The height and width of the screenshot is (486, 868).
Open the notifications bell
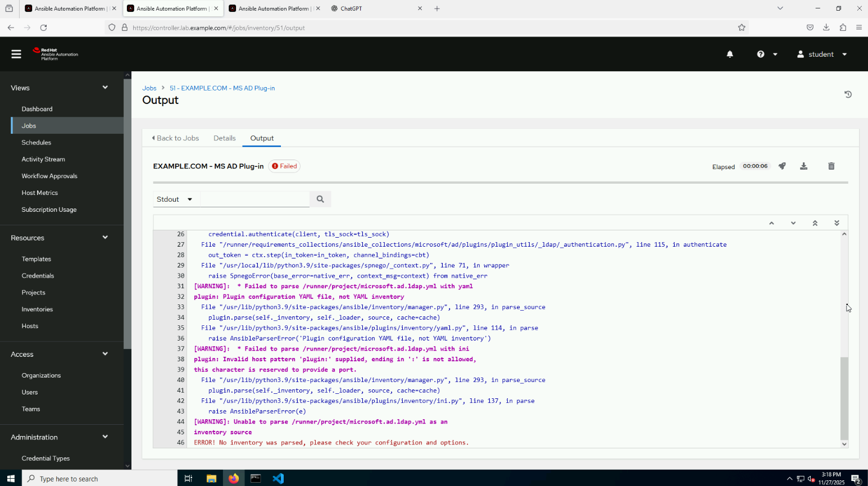[x=730, y=54]
